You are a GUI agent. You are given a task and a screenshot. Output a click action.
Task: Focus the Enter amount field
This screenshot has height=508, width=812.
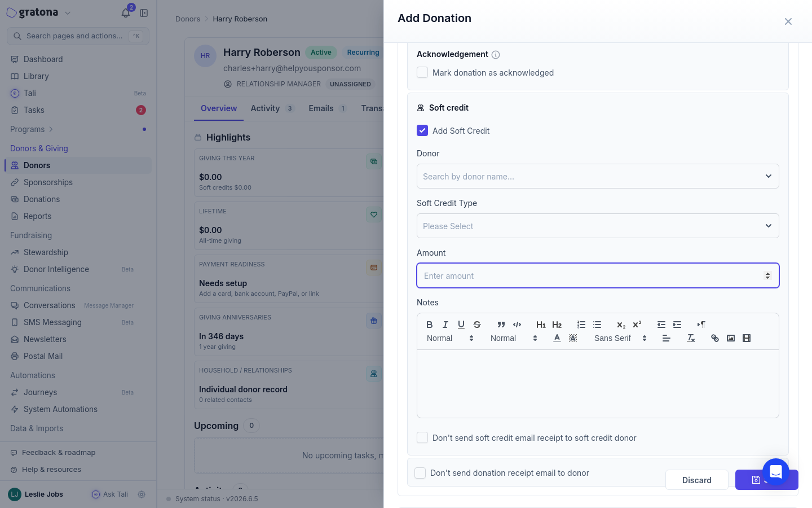click(598, 275)
